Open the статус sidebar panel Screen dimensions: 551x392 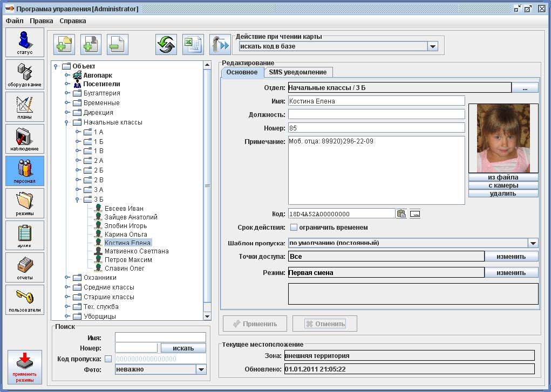(x=25, y=42)
